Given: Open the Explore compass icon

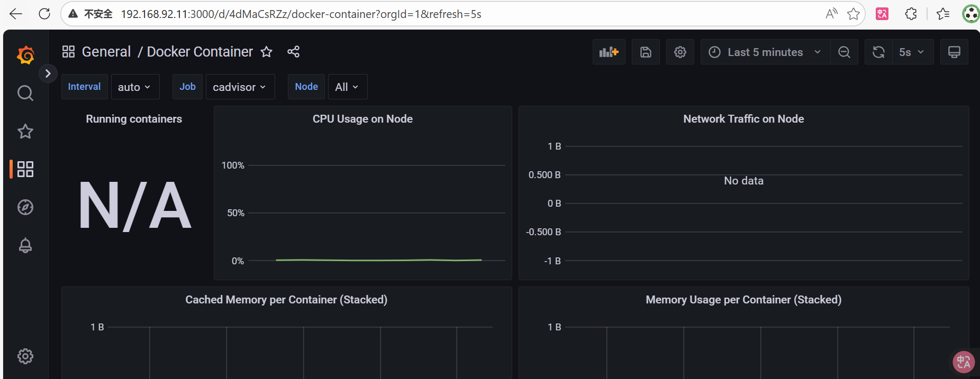Looking at the screenshot, I should pyautogui.click(x=25, y=207).
